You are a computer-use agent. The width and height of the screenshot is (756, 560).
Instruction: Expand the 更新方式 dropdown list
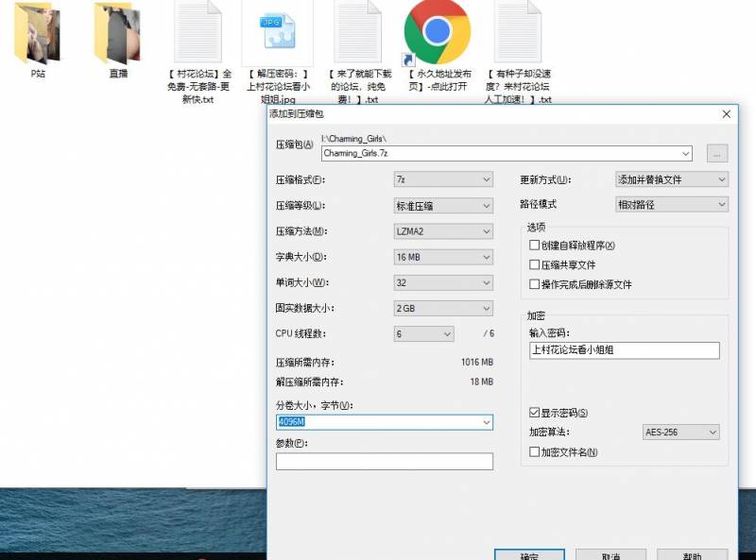(x=672, y=179)
